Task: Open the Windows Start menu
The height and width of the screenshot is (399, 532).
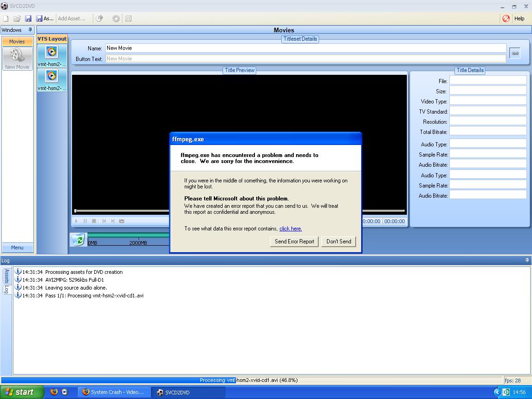Action: (x=22, y=392)
